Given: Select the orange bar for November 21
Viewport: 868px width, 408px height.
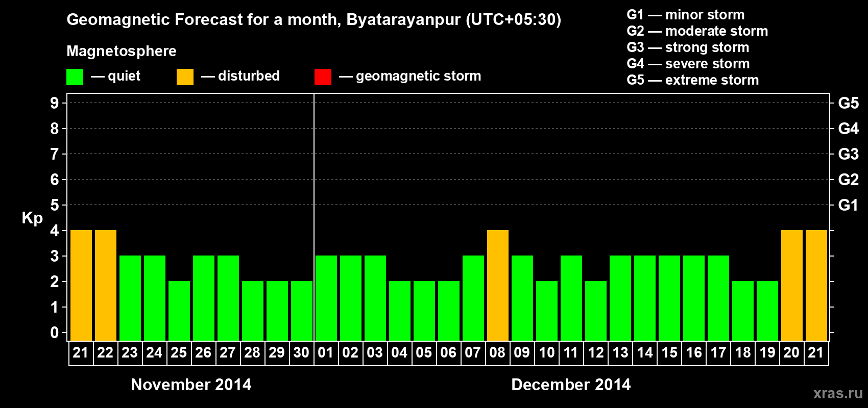Looking at the screenshot, I should click(x=81, y=286).
